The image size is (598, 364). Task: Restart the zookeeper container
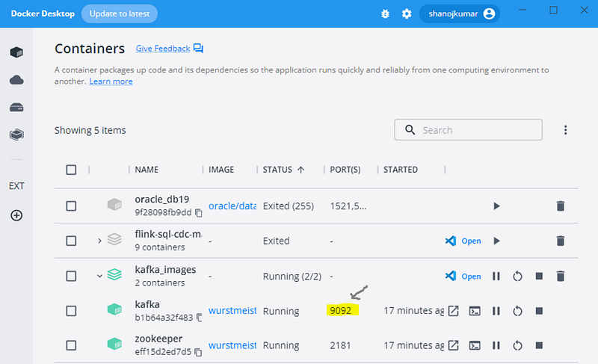point(517,346)
